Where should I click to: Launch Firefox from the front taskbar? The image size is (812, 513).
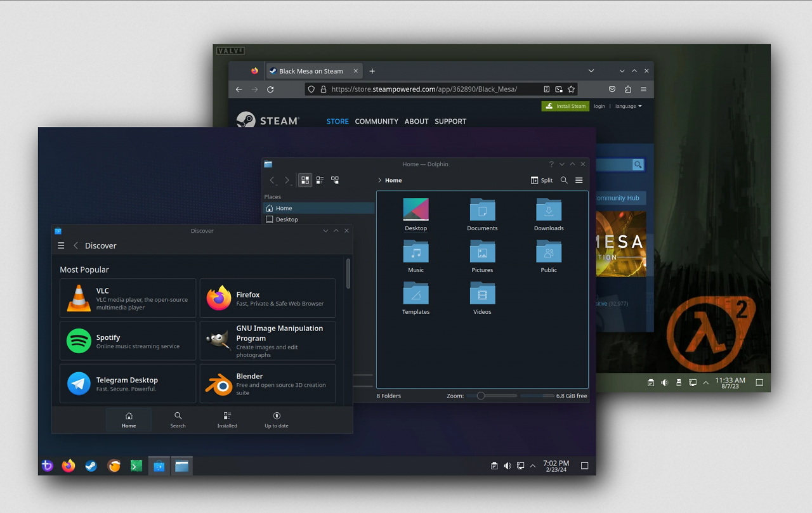(x=69, y=466)
